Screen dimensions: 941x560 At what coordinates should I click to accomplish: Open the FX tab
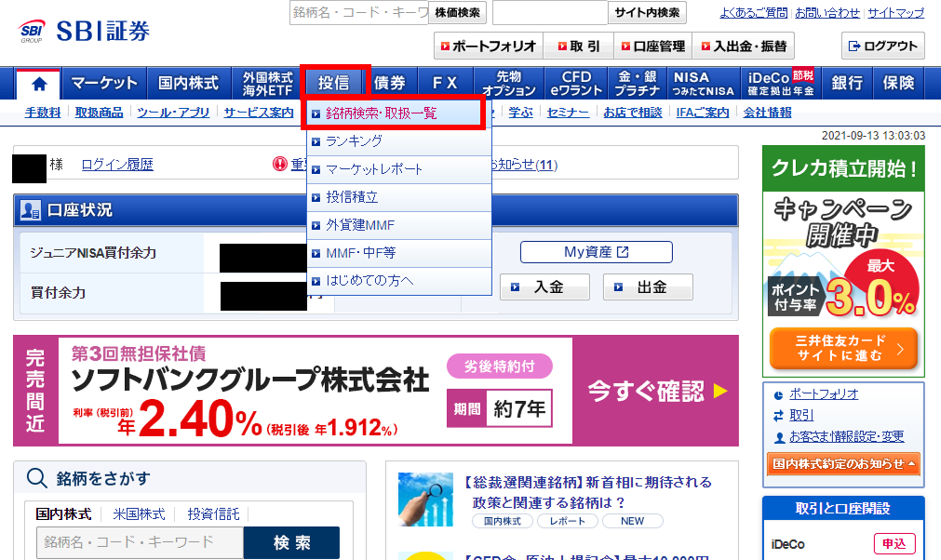(444, 83)
